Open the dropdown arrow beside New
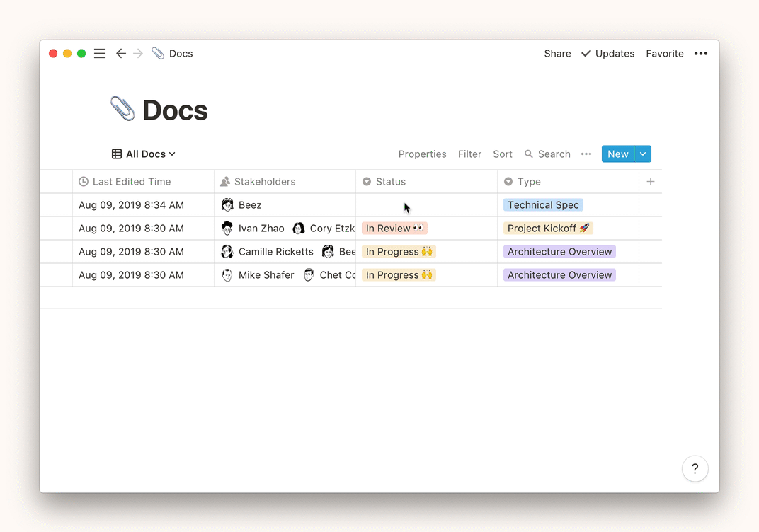 643,154
